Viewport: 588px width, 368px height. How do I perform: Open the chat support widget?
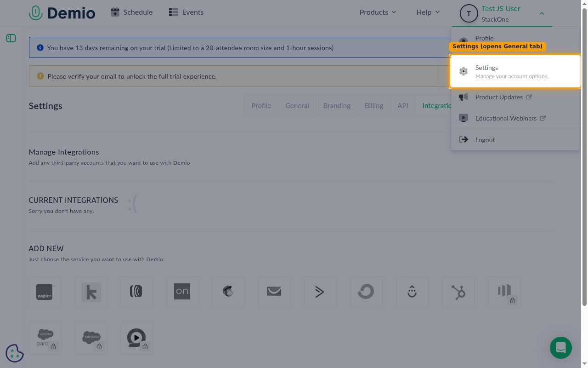[561, 348]
